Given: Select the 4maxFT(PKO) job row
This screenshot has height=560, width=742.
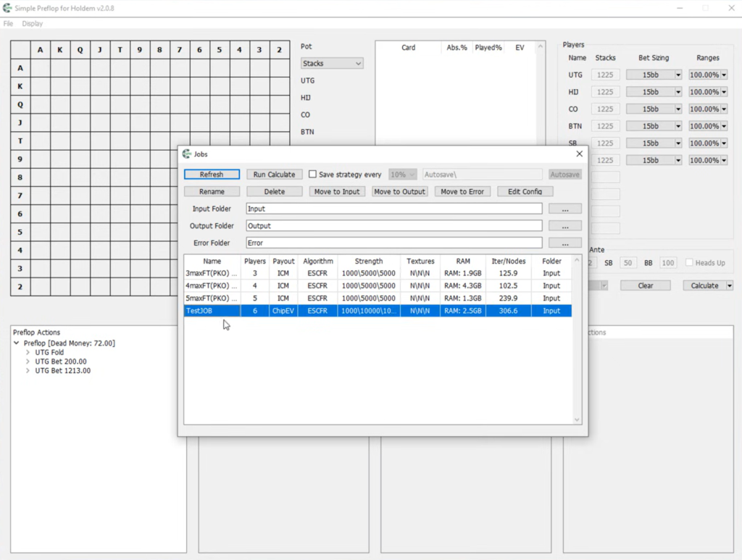Looking at the screenshot, I should [378, 285].
